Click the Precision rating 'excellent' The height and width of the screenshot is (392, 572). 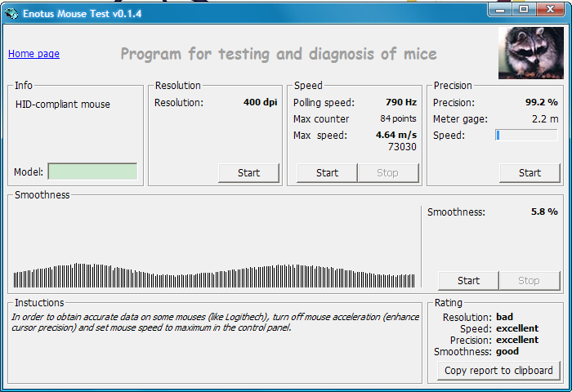click(x=517, y=340)
